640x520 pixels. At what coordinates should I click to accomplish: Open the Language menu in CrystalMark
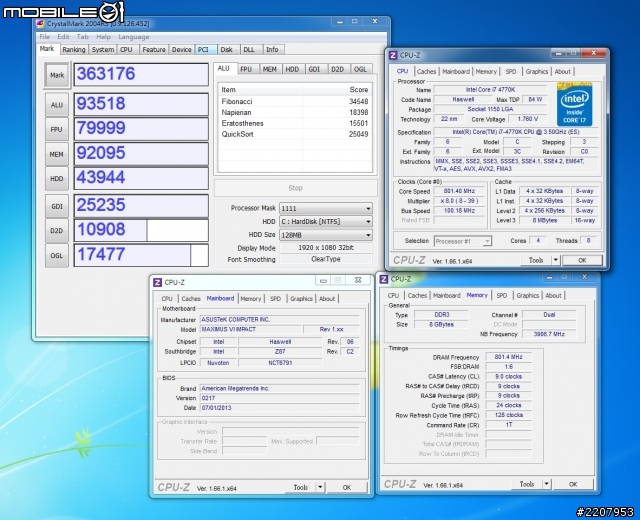click(x=134, y=37)
